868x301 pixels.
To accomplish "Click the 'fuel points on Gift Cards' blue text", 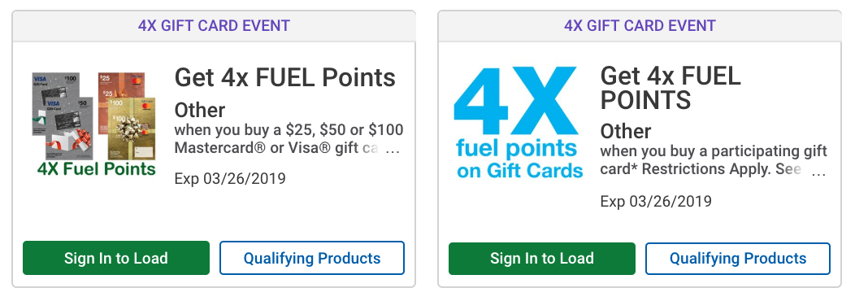I will point(519,159).
